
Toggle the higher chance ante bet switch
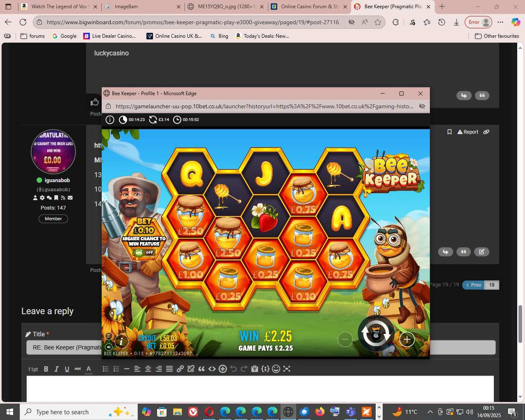coord(144,253)
